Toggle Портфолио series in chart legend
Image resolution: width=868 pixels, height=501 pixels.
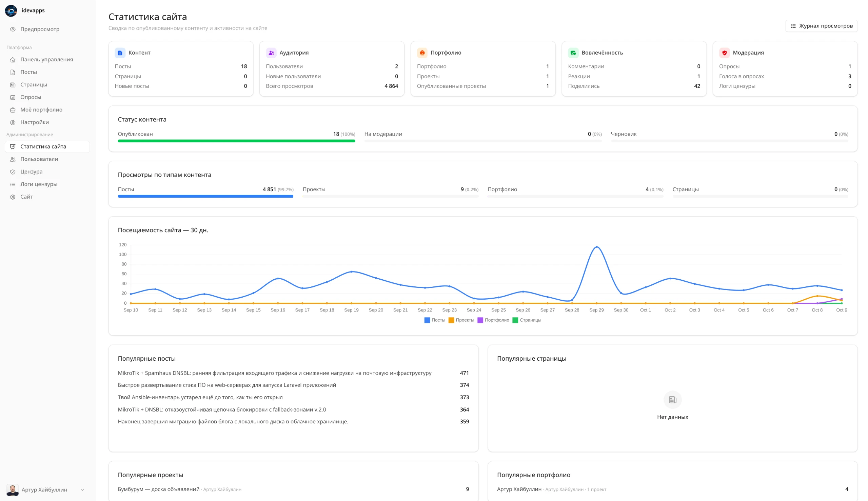493,320
